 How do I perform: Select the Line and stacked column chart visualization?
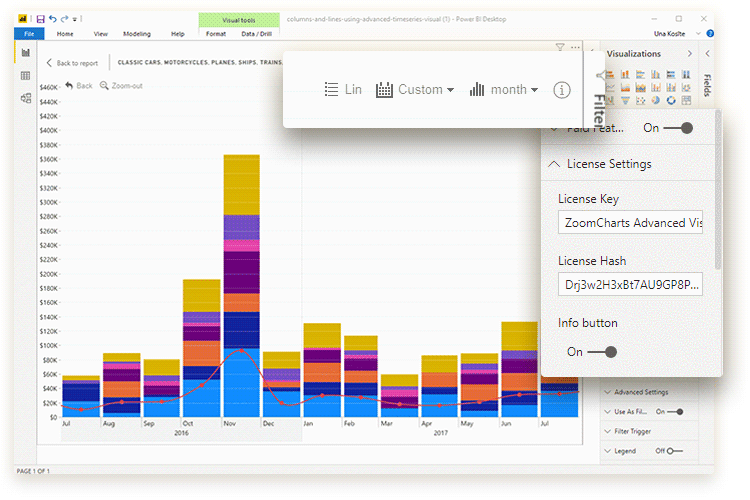pyautogui.click(x=656, y=88)
